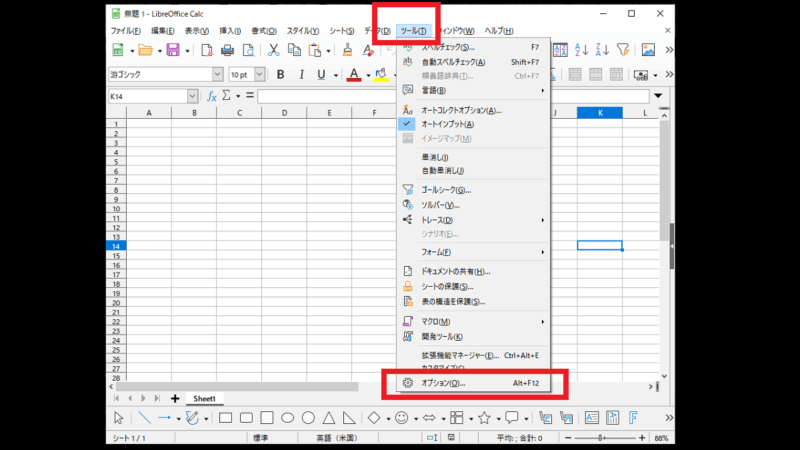Select the Right Triangle shape tool
The image size is (800, 450).
pos(349,418)
